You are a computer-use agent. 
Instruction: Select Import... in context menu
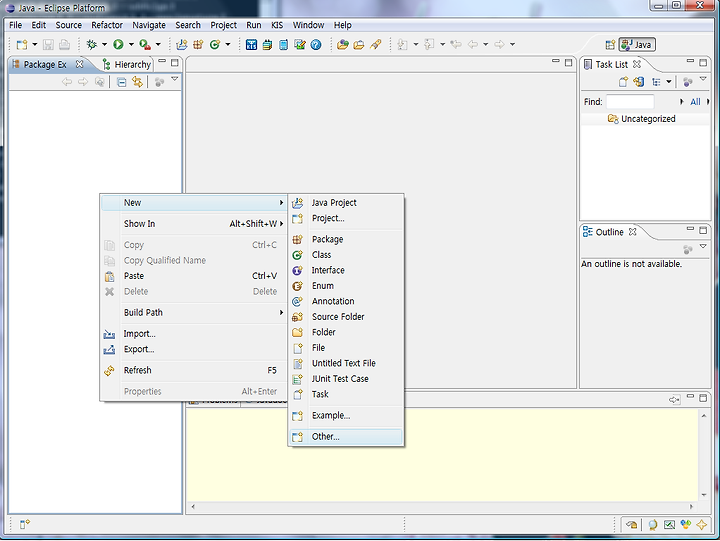tap(193, 334)
